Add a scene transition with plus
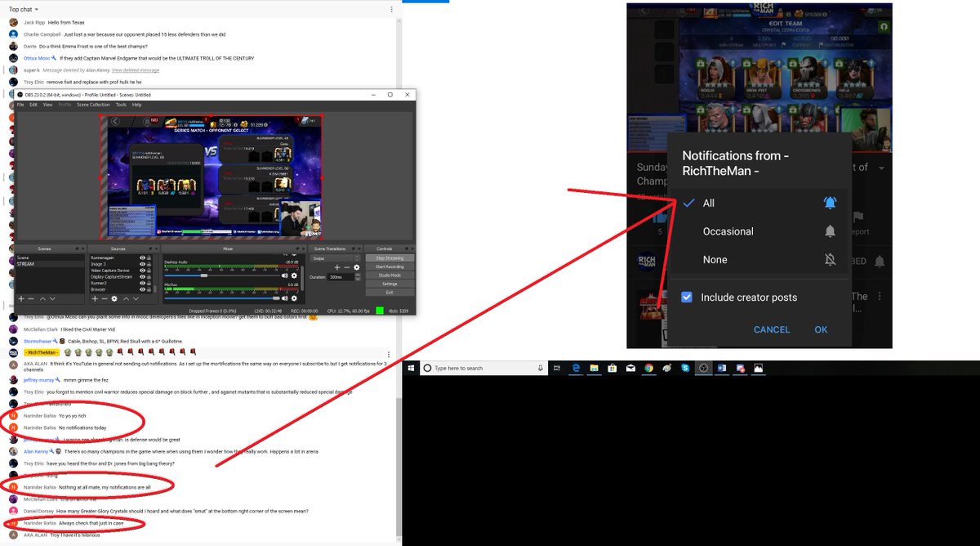 (336, 267)
